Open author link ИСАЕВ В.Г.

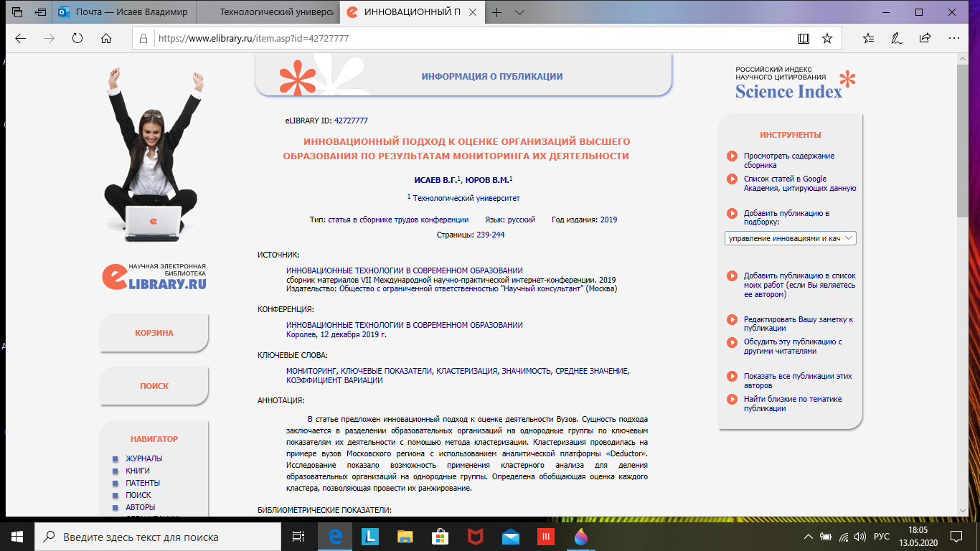(x=435, y=179)
